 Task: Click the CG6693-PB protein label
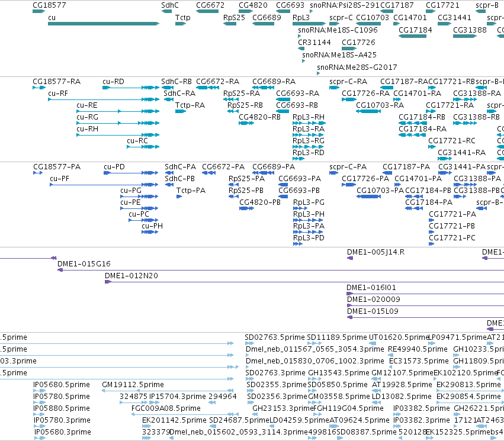click(x=299, y=191)
